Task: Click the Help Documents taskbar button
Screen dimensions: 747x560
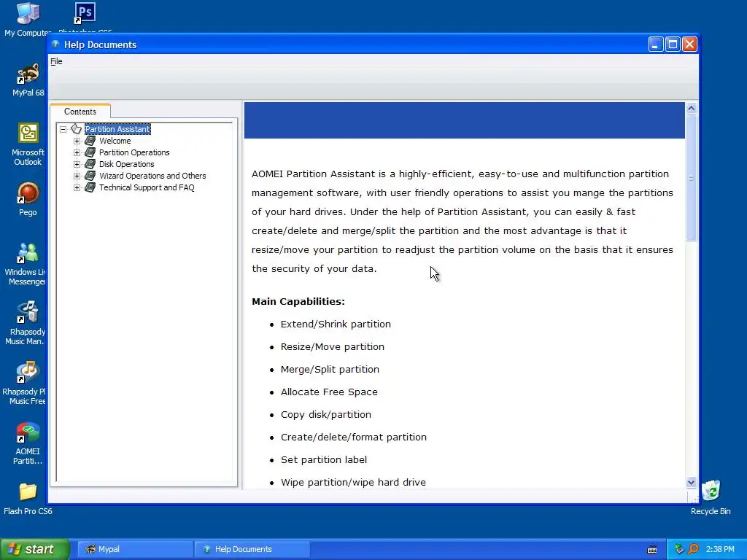Action: click(252, 549)
